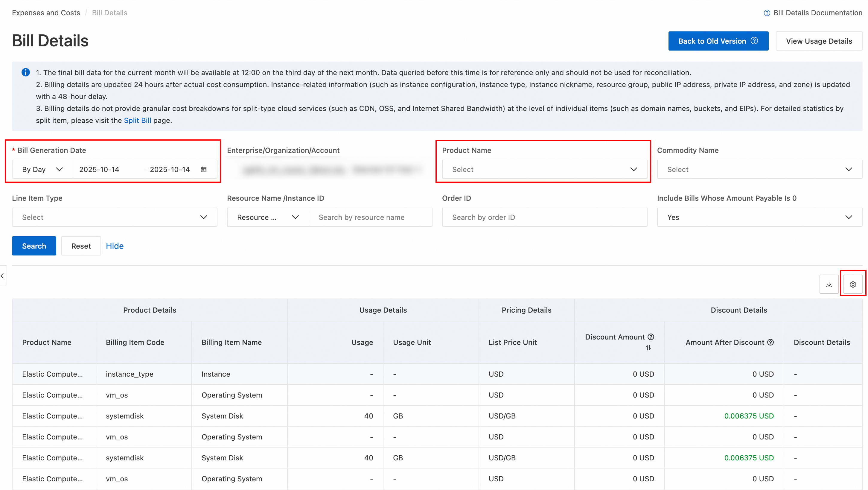The image size is (868, 490).
Task: Open column settings via gear icon
Action: pyautogui.click(x=852, y=284)
